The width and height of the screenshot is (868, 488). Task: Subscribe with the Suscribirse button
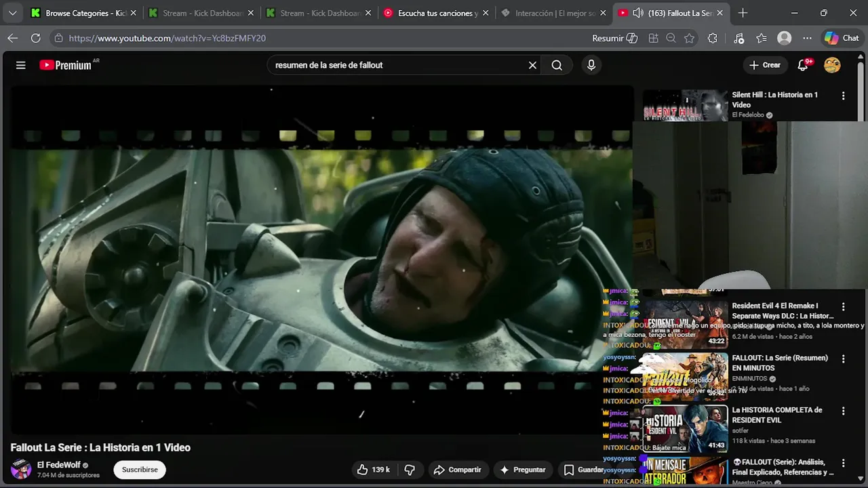pyautogui.click(x=140, y=470)
